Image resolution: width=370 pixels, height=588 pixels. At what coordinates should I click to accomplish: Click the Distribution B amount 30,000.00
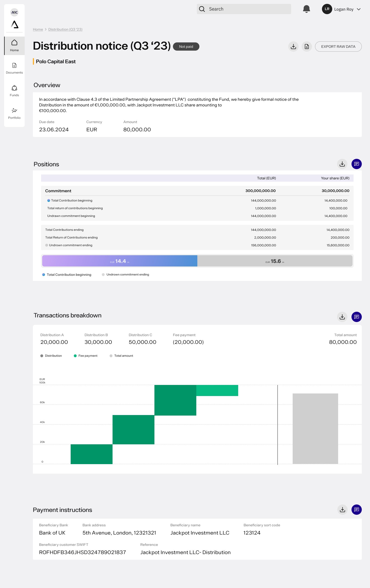98,342
